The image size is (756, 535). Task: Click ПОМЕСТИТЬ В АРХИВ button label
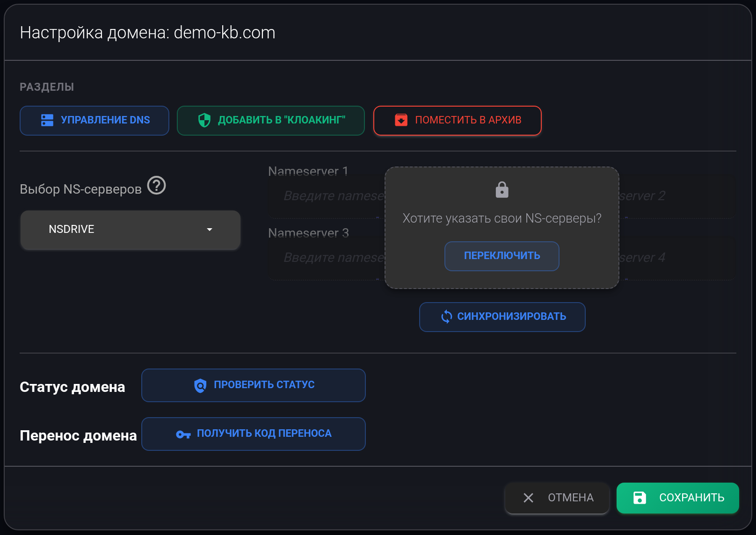click(468, 120)
